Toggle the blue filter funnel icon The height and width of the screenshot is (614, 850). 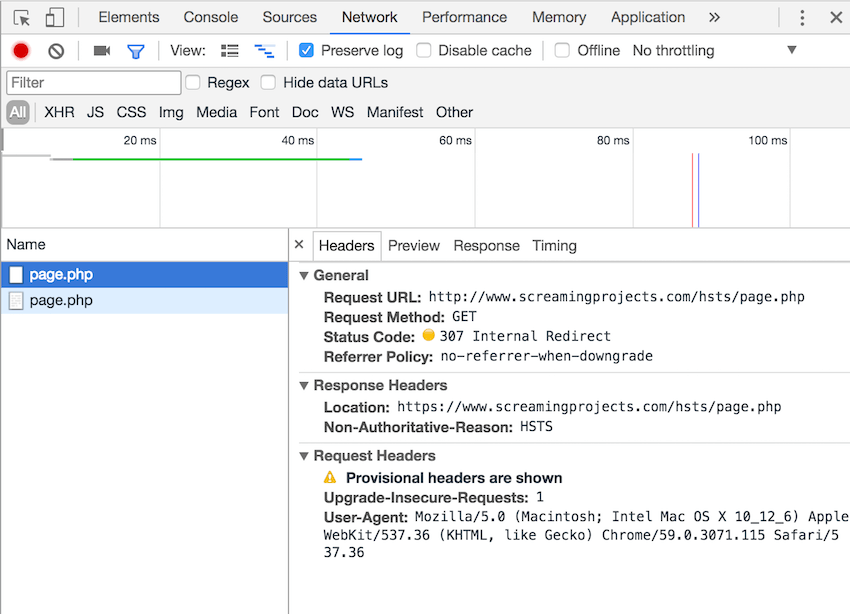pos(136,51)
